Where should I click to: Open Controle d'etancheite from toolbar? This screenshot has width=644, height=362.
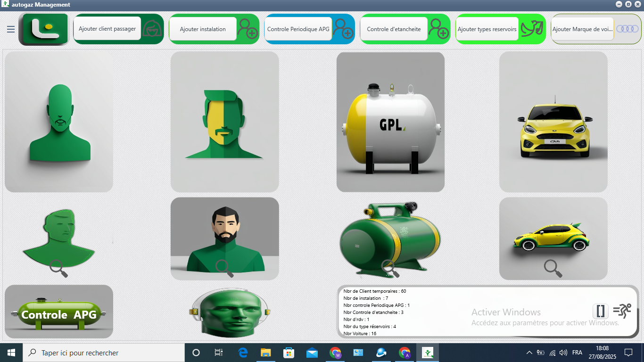[394, 29]
